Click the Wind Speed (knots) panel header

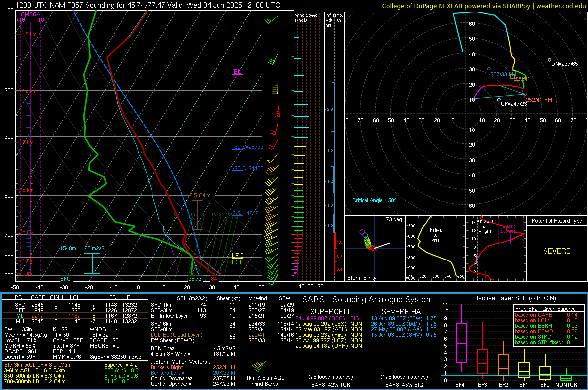point(306,17)
